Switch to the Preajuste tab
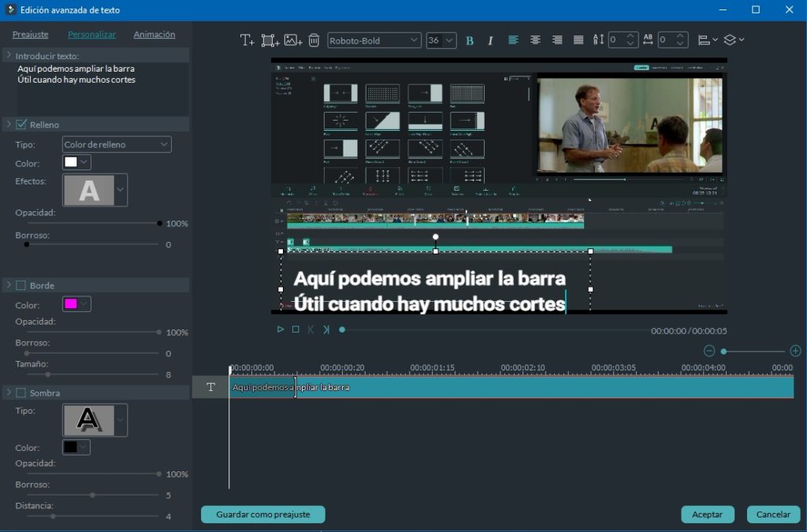807x532 pixels. tap(31, 35)
